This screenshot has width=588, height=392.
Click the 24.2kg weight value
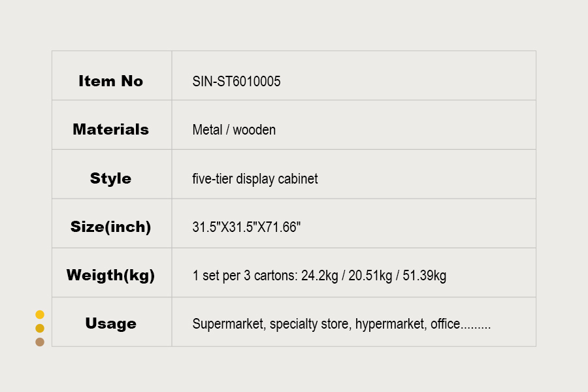[x=319, y=276]
